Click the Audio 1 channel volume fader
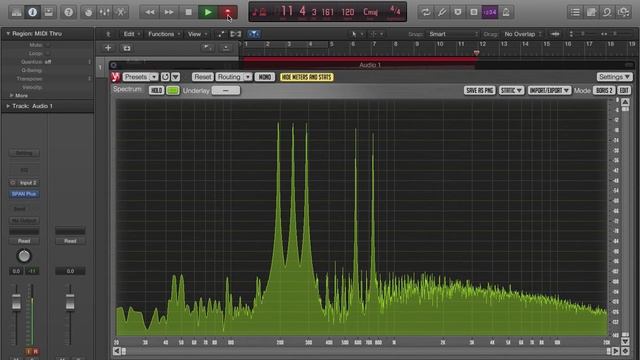Screen dimensions: 640x360 [x=16, y=302]
